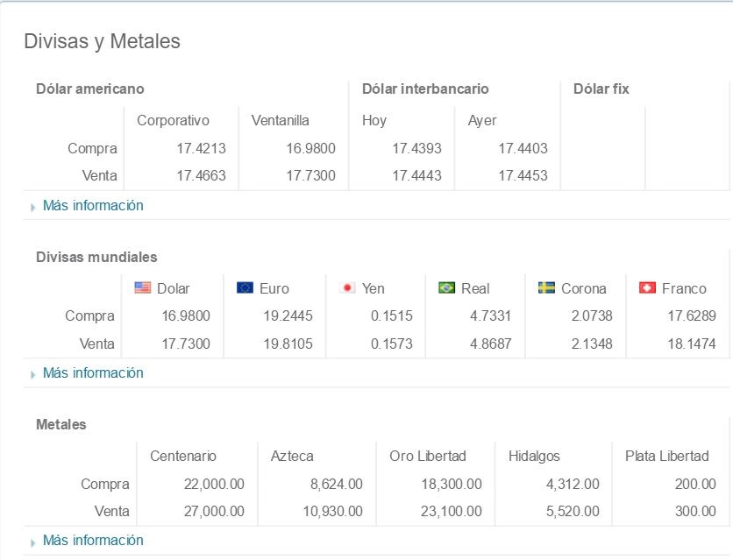Viewport: 733px width, 560px height.
Task: Click the Brazilian flag beside Real
Action: [446, 287]
